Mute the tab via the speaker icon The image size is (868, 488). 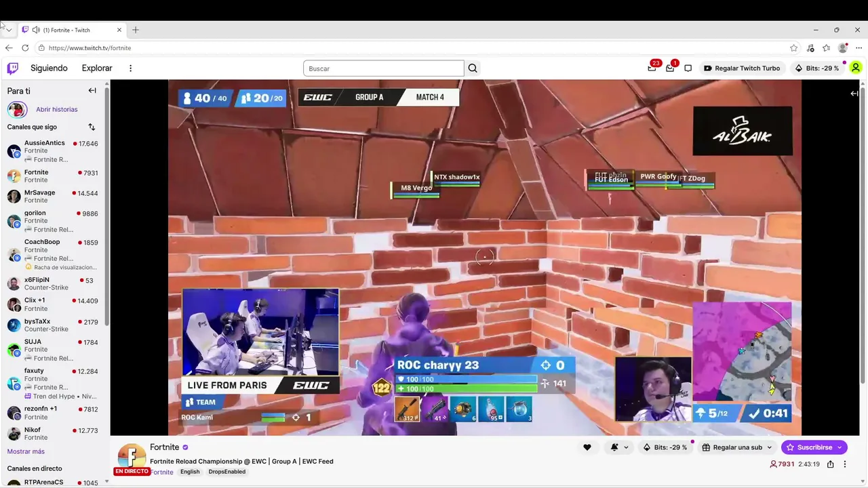[x=36, y=30]
